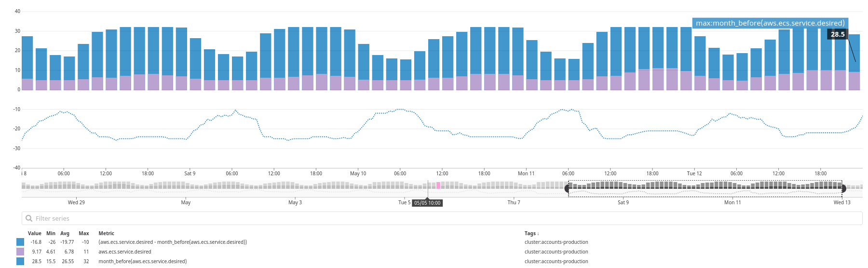Click the Metric column header
Image resolution: width=868 pixels, height=268 pixels.
(106, 233)
